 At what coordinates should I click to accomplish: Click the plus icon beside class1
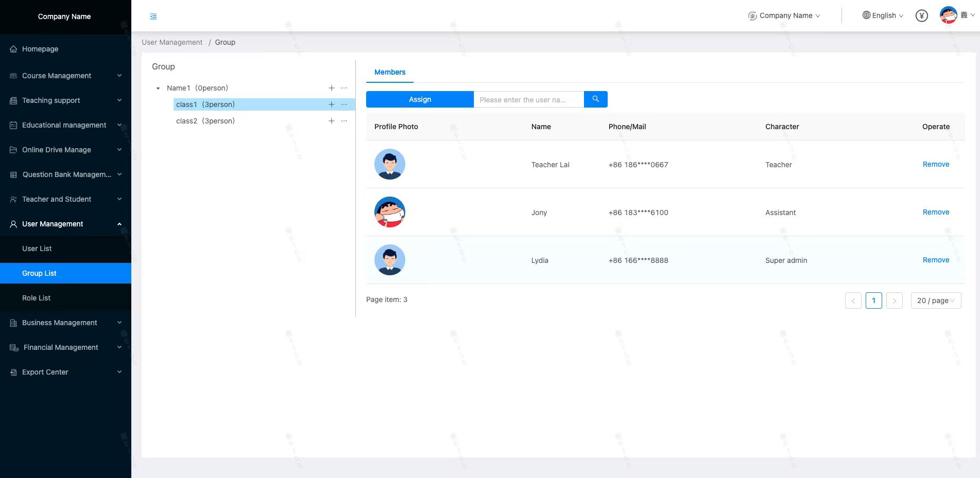tap(332, 104)
